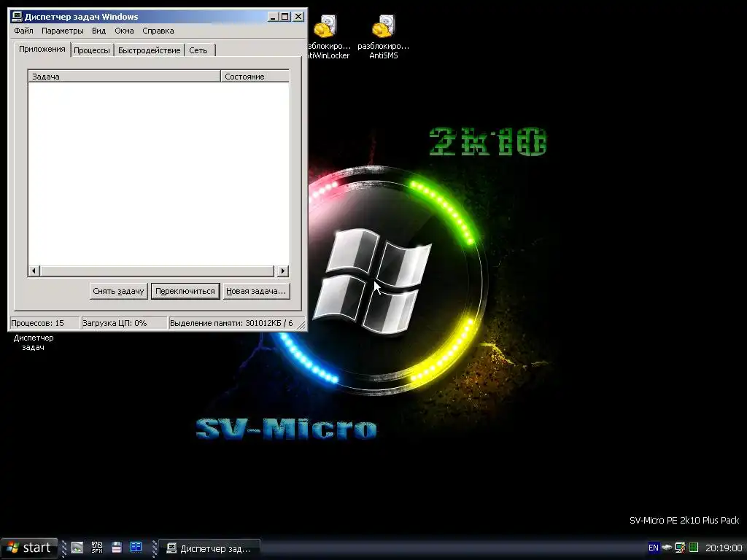Open the Файл menu

click(23, 31)
